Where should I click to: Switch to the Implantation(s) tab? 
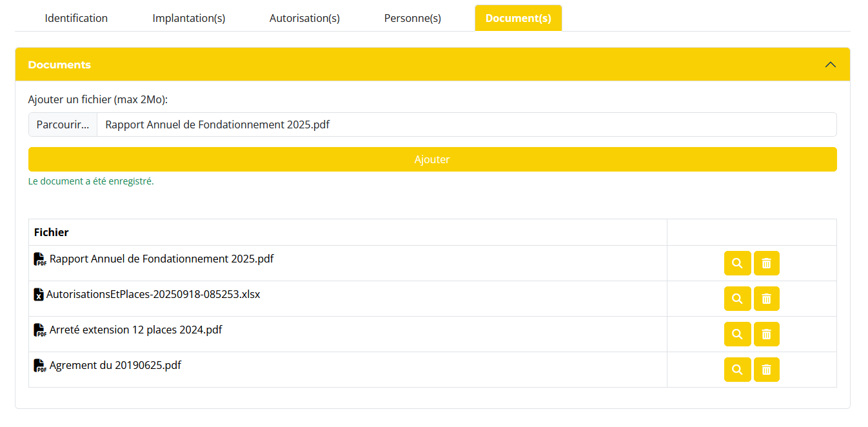point(189,18)
